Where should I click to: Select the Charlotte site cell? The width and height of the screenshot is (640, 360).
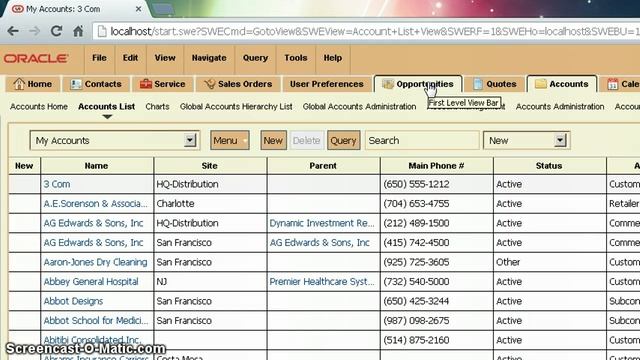[x=210, y=204]
